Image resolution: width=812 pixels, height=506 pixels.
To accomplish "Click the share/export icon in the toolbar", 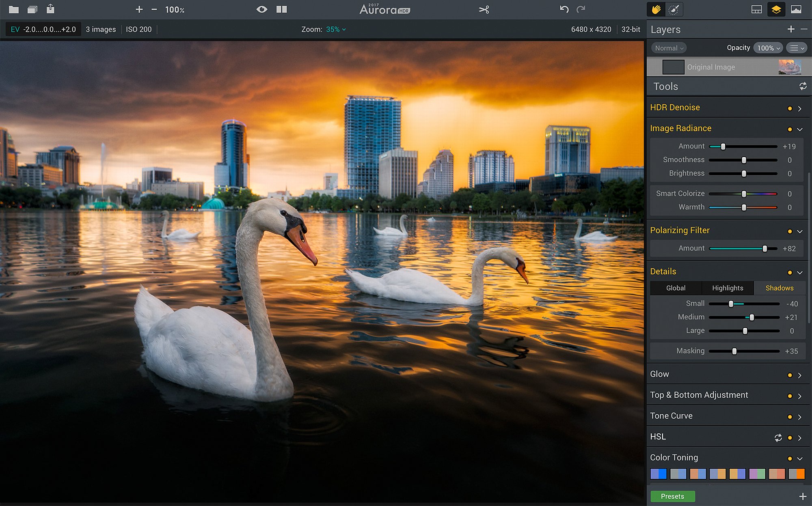I will coord(50,9).
